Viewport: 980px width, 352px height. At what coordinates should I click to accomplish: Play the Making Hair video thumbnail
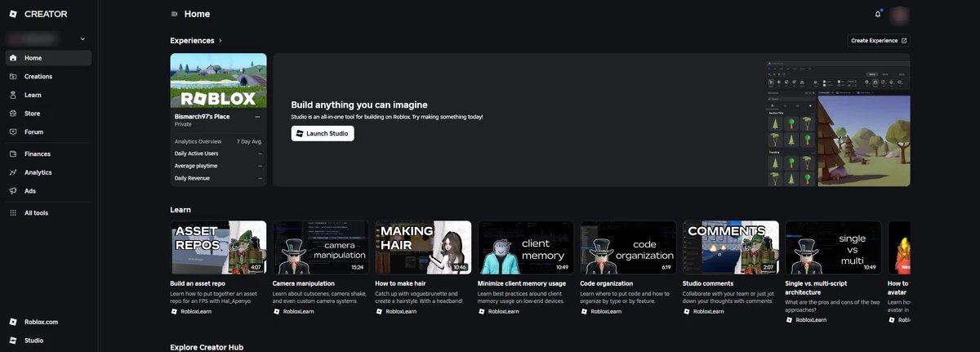pyautogui.click(x=423, y=247)
